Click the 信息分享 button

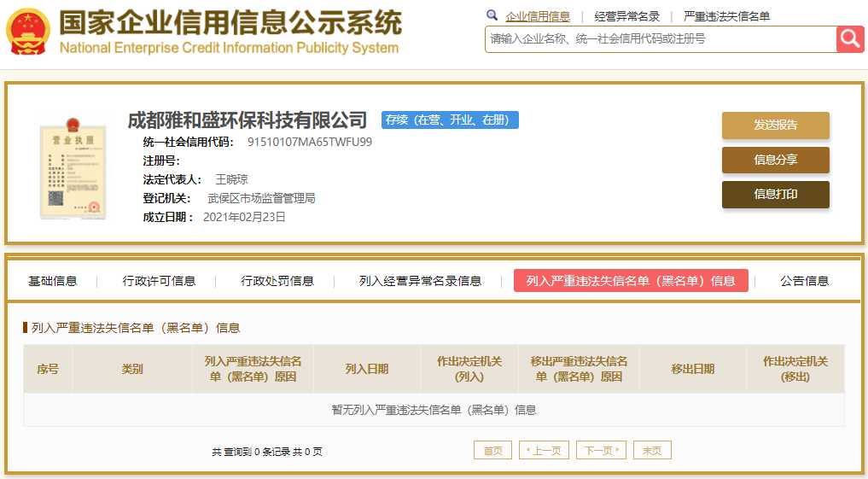point(776,160)
